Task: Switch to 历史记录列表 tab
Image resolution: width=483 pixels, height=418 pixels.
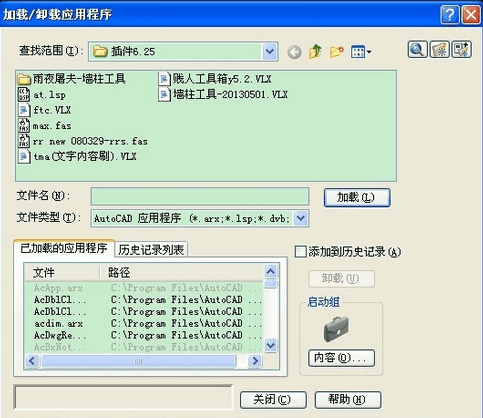Action: [x=151, y=250]
